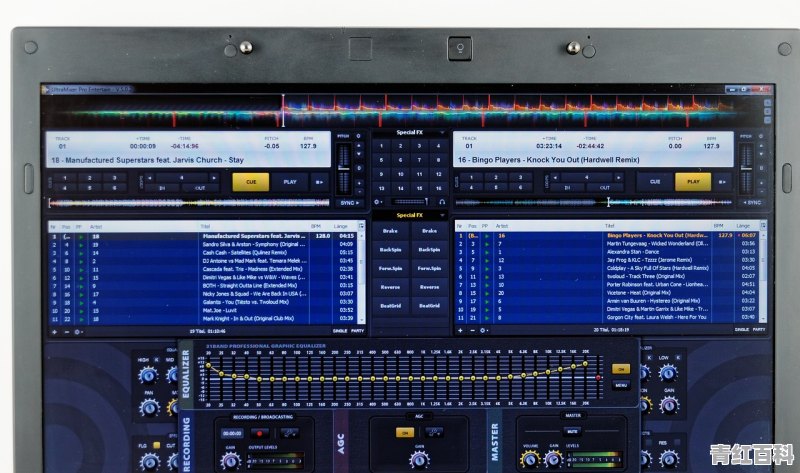Click CUE button on right deck
This screenshot has height=473, width=800.
[x=655, y=182]
